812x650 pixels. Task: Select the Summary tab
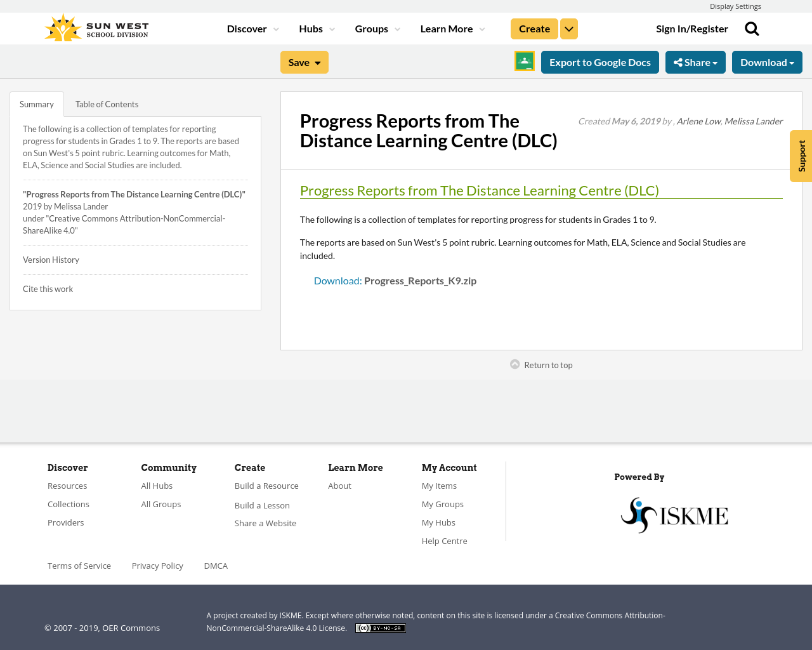(x=36, y=103)
